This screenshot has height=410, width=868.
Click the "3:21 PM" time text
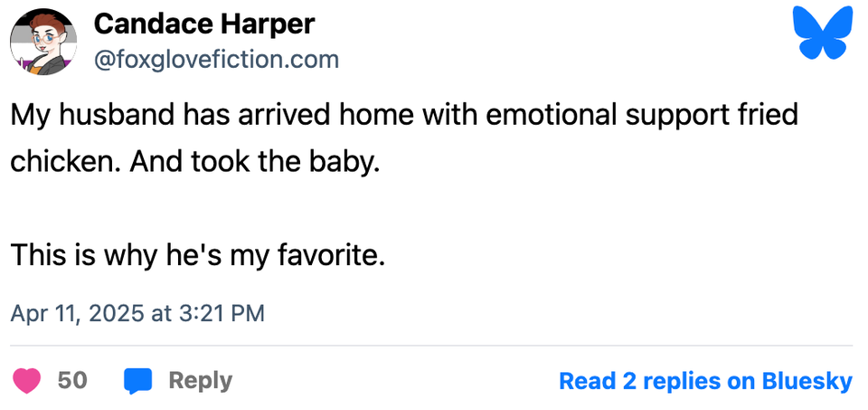pos(222,313)
